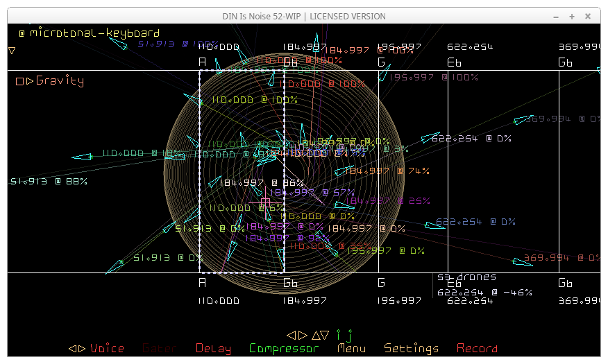Image resolution: width=608 pixels, height=364 pixels.
Task: Click the green 'i' icon
Action: 338,335
